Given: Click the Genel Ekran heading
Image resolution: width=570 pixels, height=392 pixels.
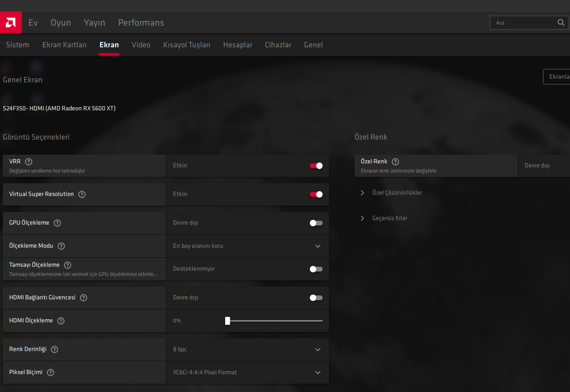Looking at the screenshot, I should click(x=23, y=80).
